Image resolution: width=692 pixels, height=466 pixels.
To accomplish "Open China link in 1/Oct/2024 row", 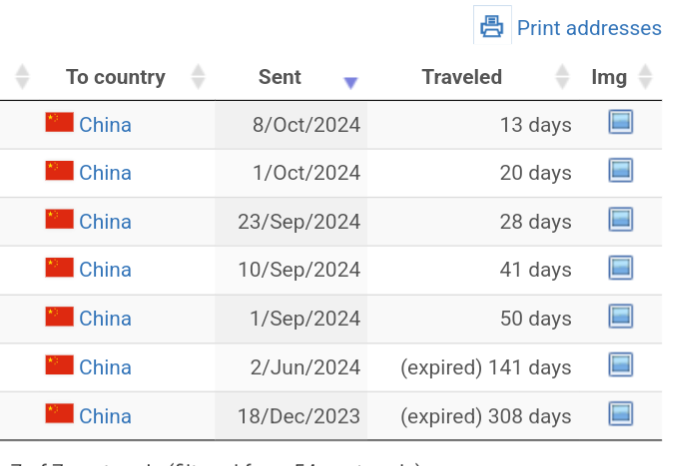I will click(x=105, y=173).
